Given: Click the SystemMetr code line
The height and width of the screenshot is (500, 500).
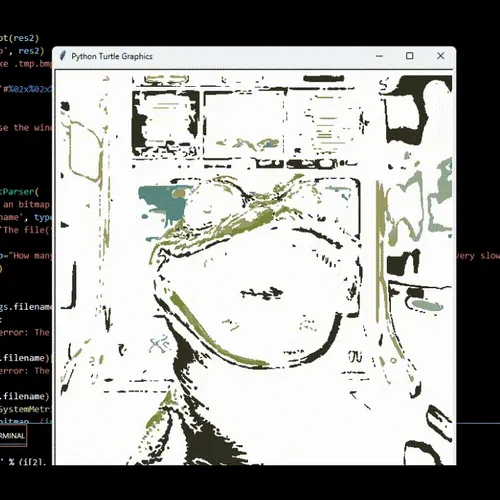Looking at the screenshot, I should (26, 409).
